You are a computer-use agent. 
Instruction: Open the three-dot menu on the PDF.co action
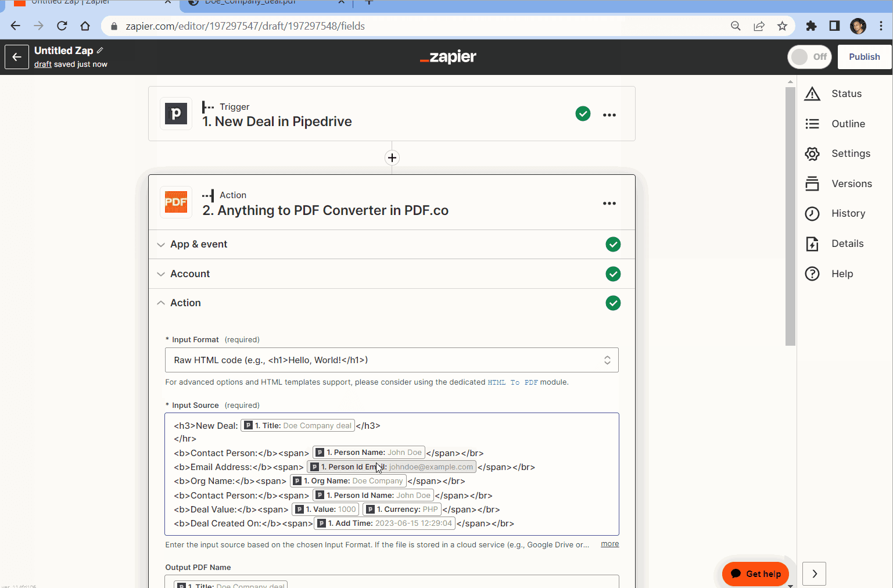609,203
